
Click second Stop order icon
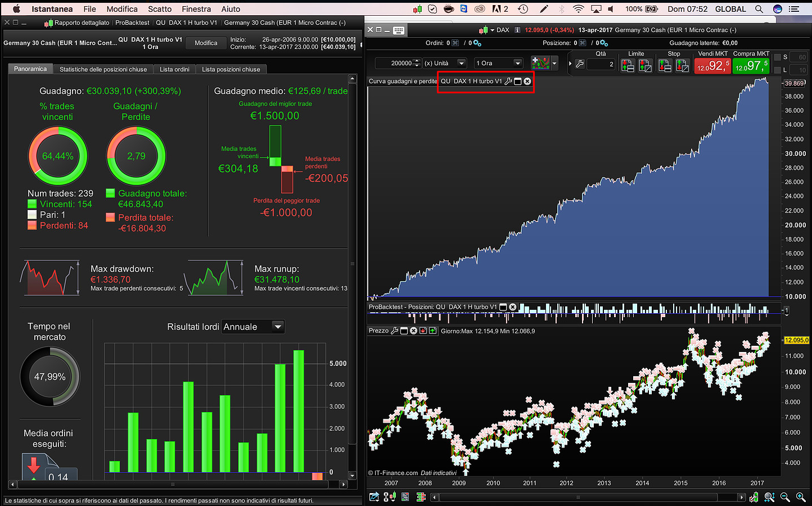[x=682, y=66]
